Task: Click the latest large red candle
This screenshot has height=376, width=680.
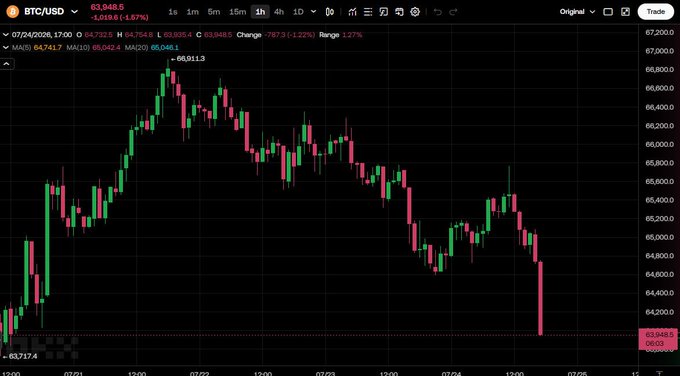Action: 540,298
